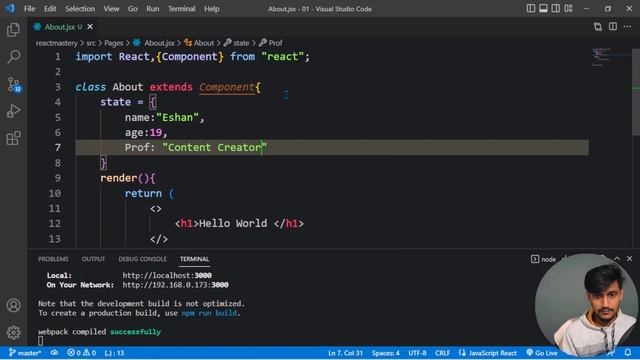Open the Edit menu
This screenshot has height=360, width=640.
(50, 9)
